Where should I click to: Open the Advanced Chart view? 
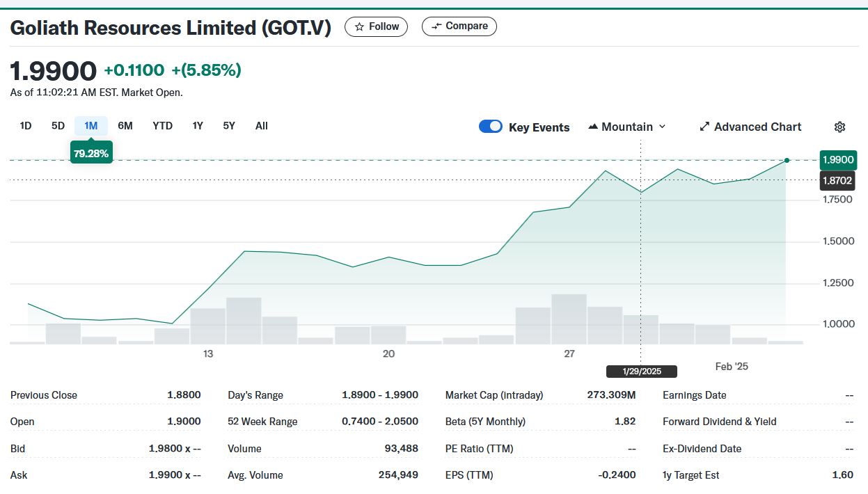point(750,127)
